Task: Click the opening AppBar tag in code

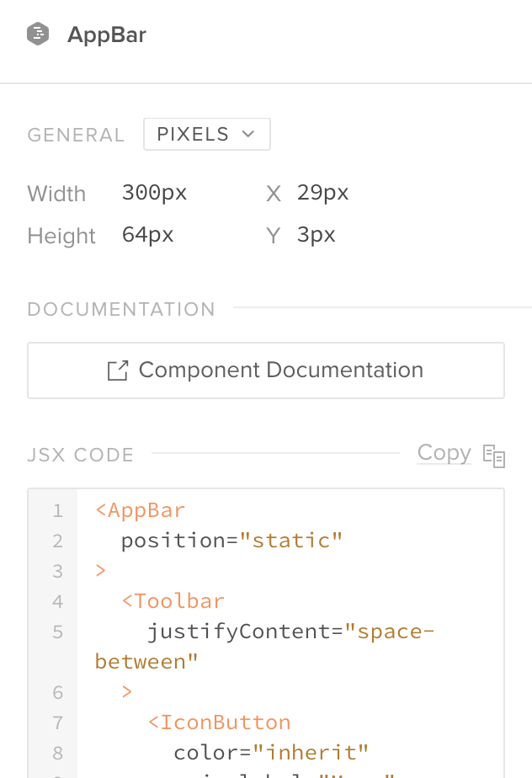Action: (140, 510)
